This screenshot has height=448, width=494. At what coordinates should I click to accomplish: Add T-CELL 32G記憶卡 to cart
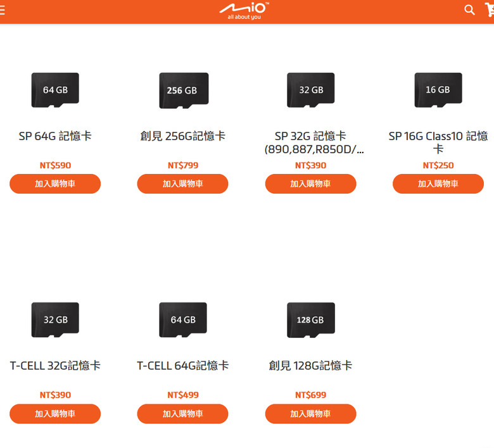coord(55,414)
